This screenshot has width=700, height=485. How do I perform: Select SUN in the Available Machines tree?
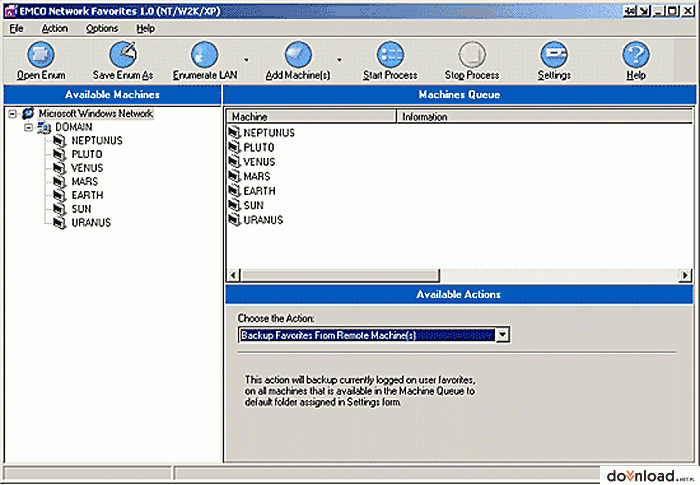[81, 209]
